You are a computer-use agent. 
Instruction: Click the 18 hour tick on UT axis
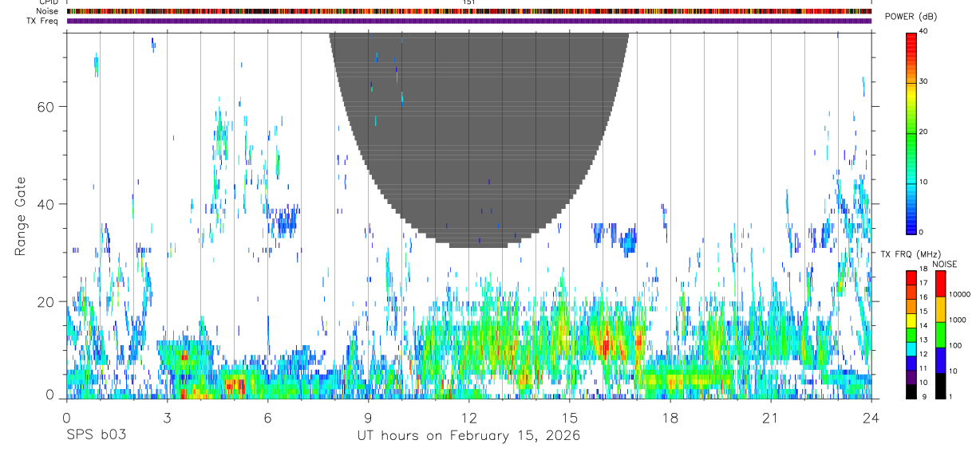(x=670, y=418)
